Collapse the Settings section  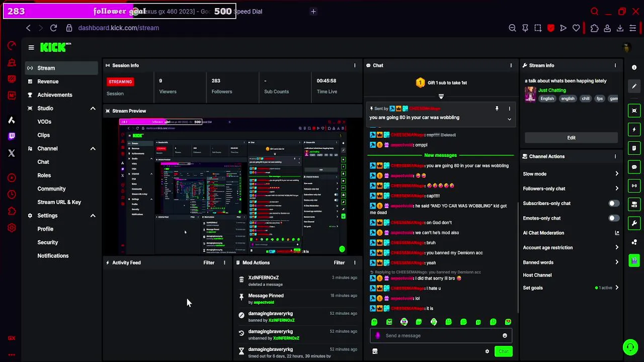(93, 216)
